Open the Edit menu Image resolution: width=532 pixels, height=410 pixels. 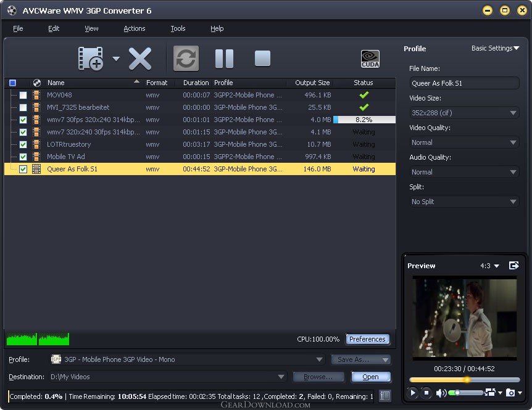tap(54, 28)
